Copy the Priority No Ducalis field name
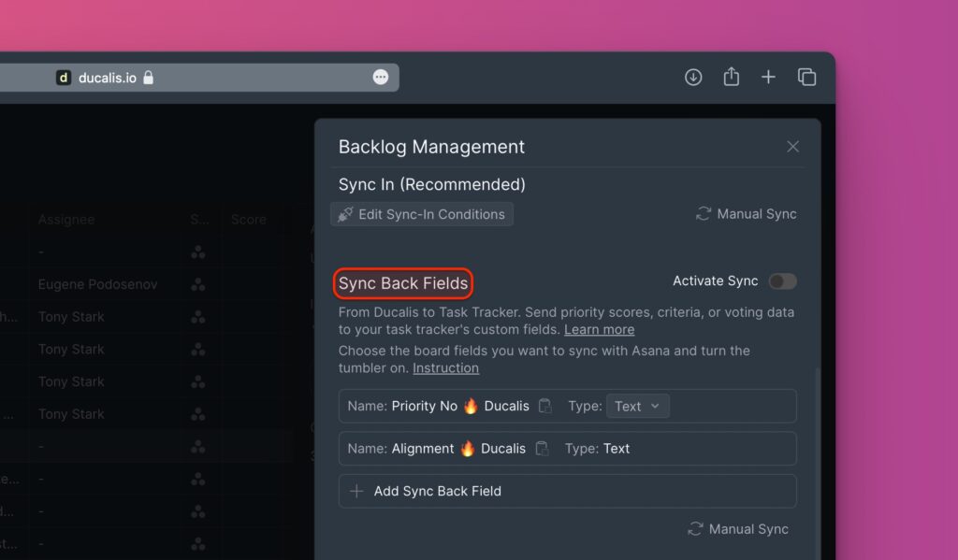Screen dimensions: 958x560 click(545, 406)
